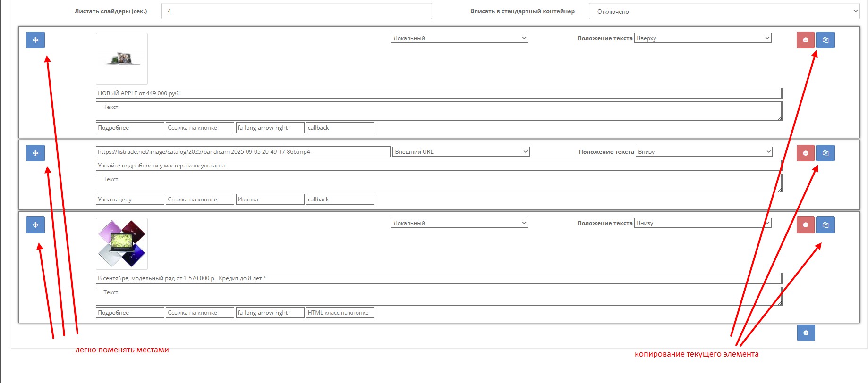Click the move handle of the third slide
Screen dimensions: 868x383
[x=35, y=225]
